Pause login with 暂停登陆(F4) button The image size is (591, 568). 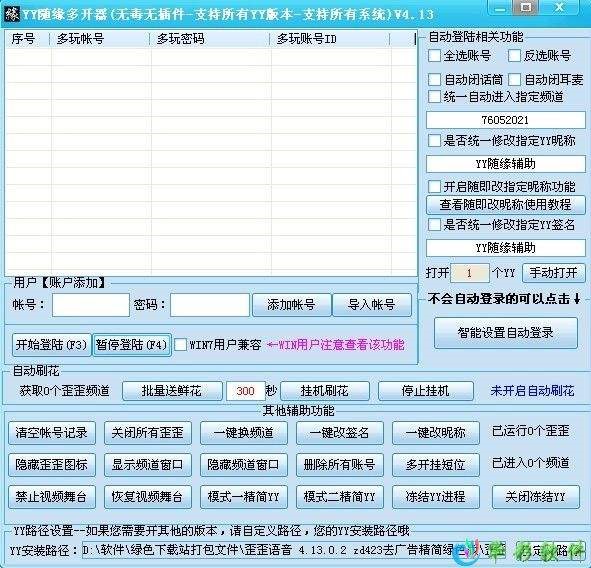[132, 345]
